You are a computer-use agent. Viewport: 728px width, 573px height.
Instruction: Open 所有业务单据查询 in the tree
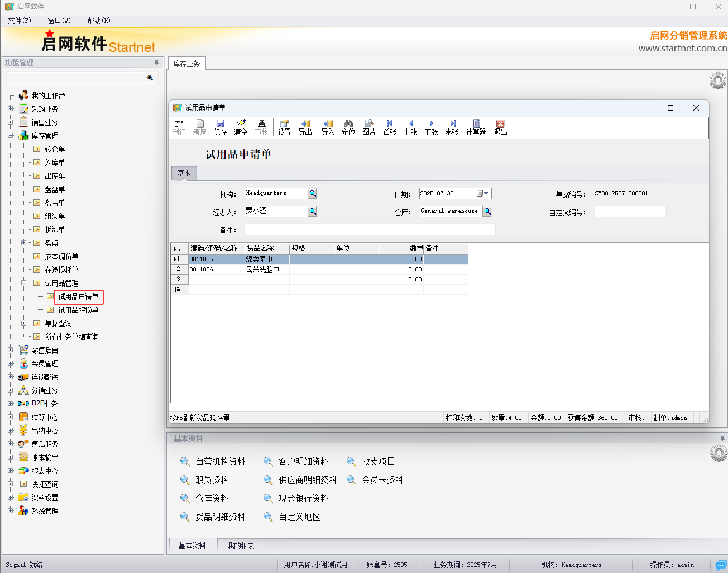click(71, 337)
